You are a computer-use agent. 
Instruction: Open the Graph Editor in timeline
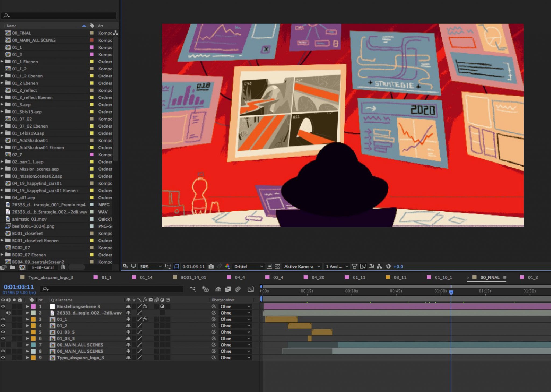251,289
